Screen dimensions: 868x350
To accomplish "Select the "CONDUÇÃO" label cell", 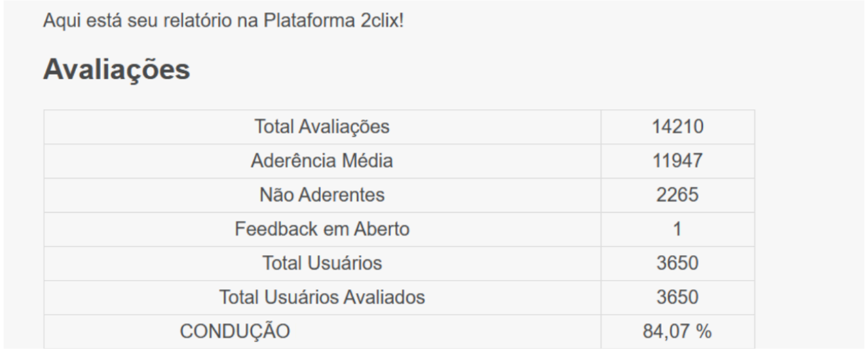I will coord(235,332).
